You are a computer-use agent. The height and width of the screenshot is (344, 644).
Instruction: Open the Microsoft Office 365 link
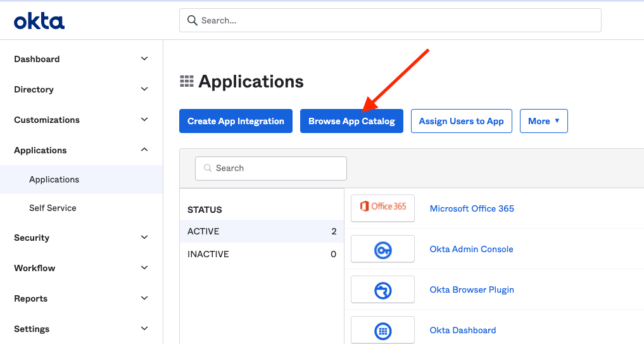tap(472, 208)
